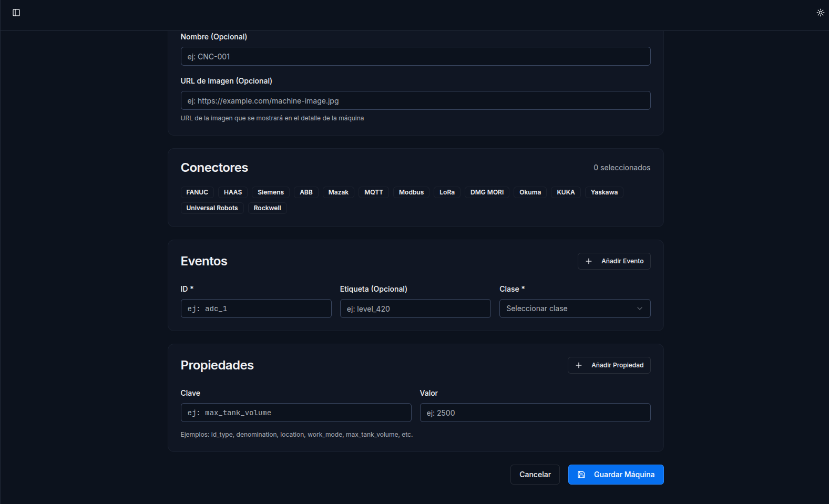The height and width of the screenshot is (504, 829).
Task: Click the plus icon for Añadir Evento
Action: click(589, 261)
